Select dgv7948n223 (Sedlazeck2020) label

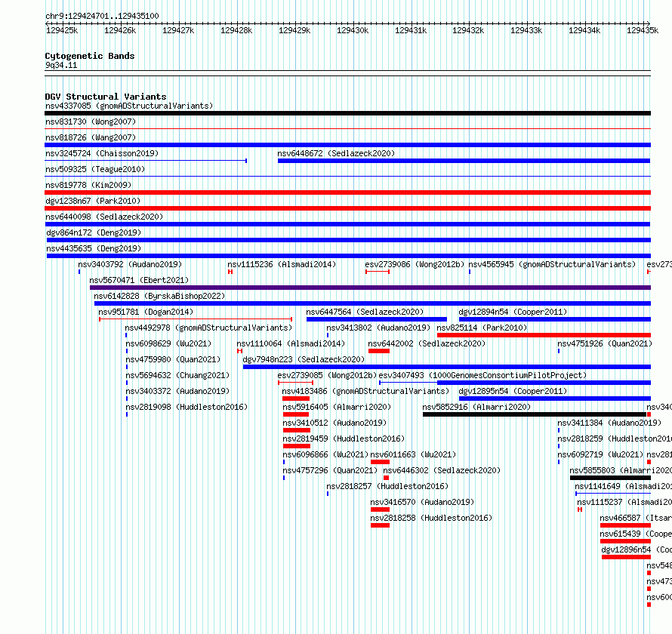304,359
